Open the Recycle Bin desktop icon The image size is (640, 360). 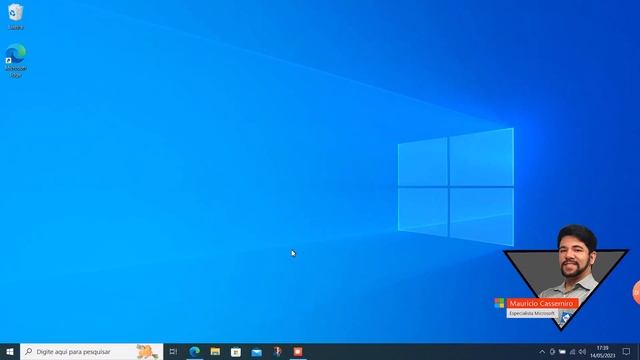pos(16,16)
